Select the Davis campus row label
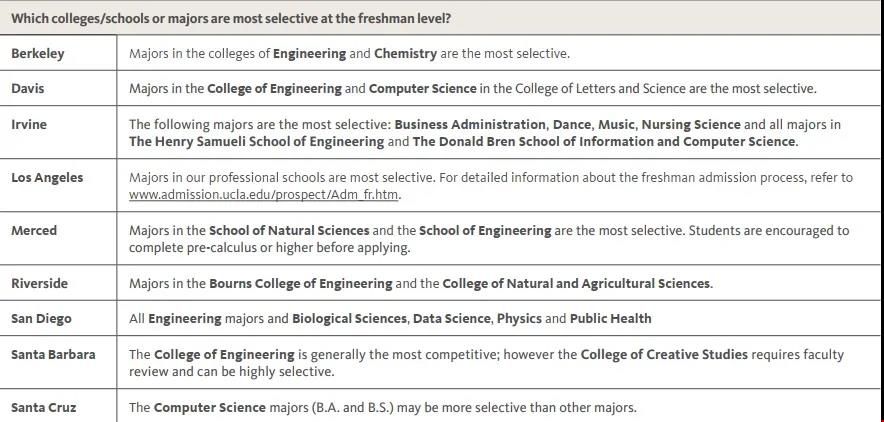 (28, 88)
